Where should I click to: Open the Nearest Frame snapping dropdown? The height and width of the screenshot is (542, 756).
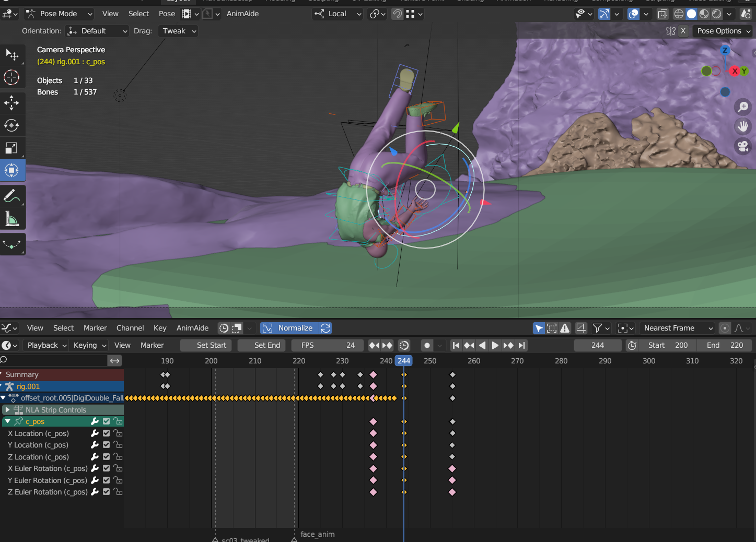pos(677,328)
